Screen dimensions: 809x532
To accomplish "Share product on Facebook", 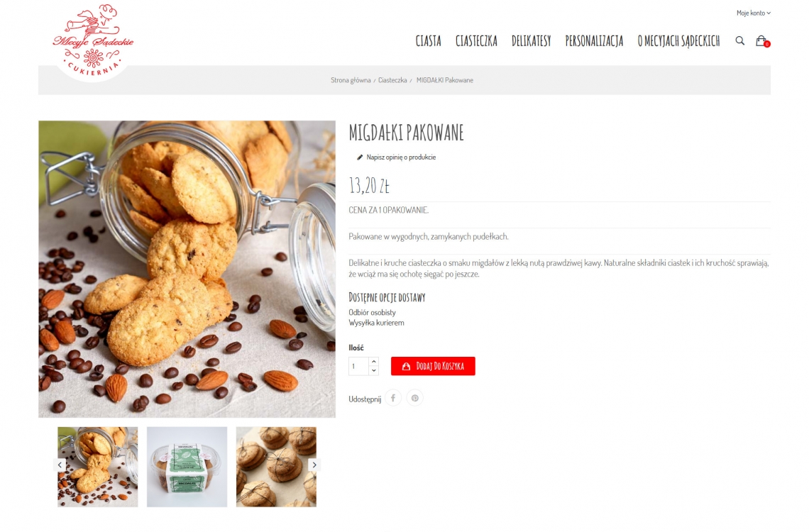I will coord(393,398).
